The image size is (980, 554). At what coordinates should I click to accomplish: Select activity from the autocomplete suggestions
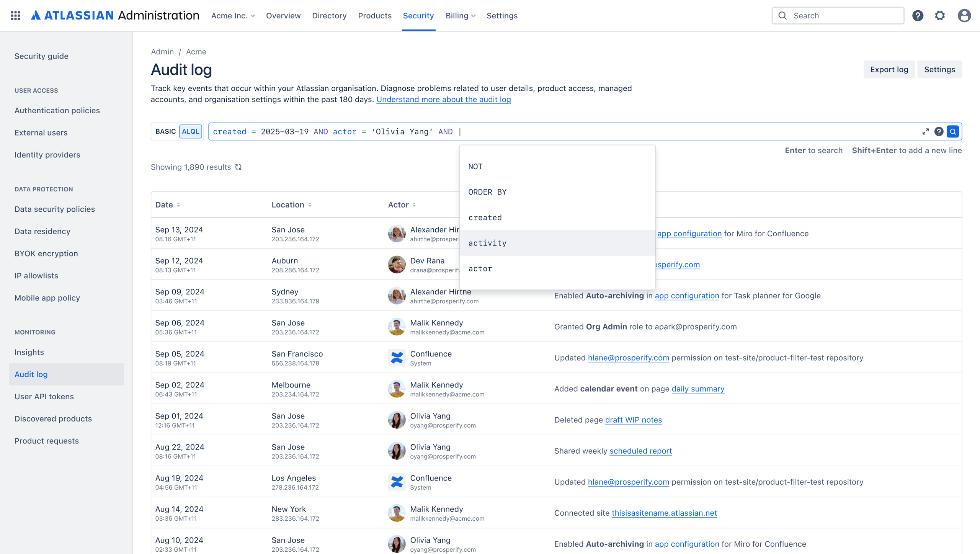coord(487,243)
